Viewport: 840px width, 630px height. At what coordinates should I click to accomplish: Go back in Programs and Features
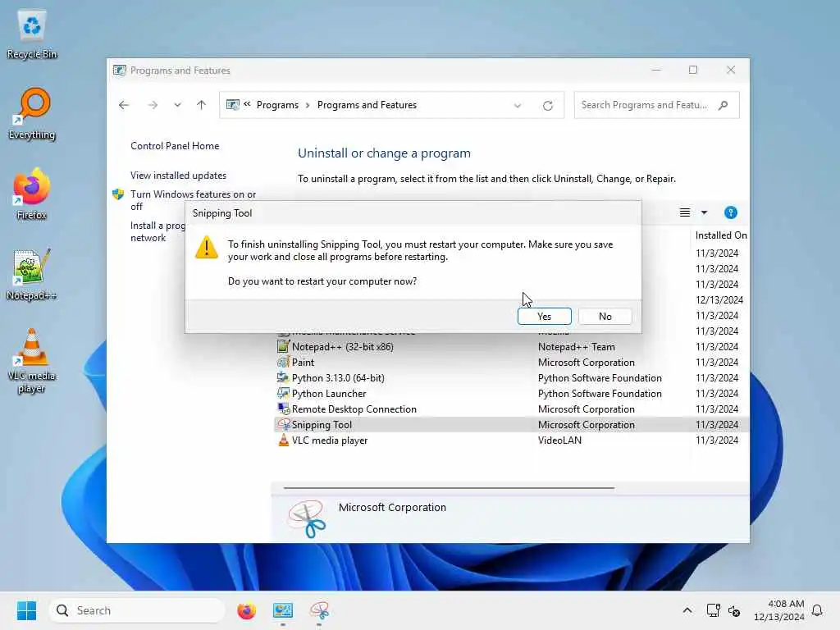pyautogui.click(x=124, y=105)
